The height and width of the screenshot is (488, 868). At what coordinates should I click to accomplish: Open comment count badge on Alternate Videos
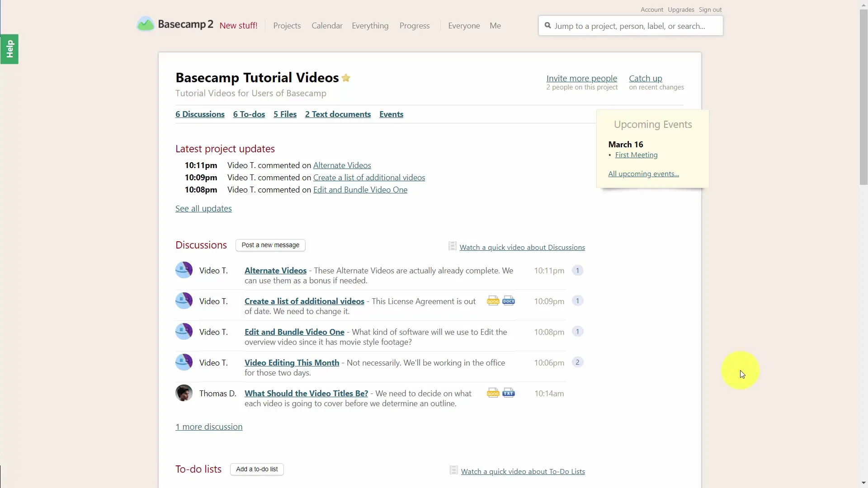point(577,271)
